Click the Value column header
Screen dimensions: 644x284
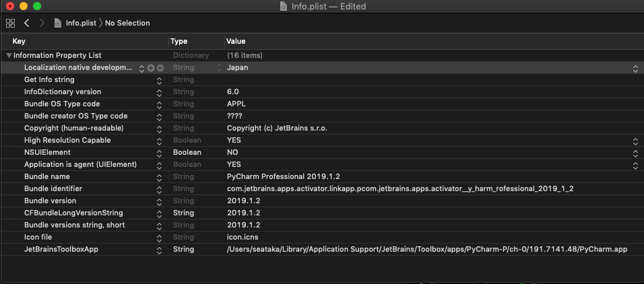[x=236, y=41]
